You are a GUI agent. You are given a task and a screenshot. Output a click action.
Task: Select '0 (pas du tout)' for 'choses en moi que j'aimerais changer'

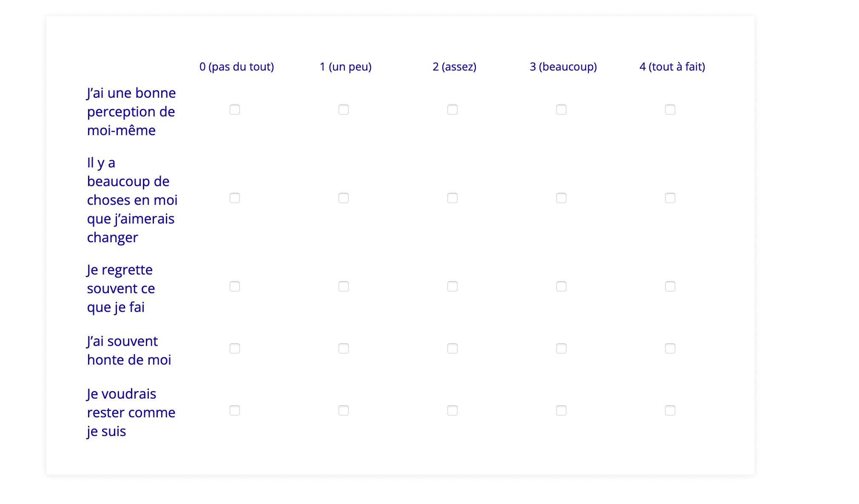click(235, 198)
